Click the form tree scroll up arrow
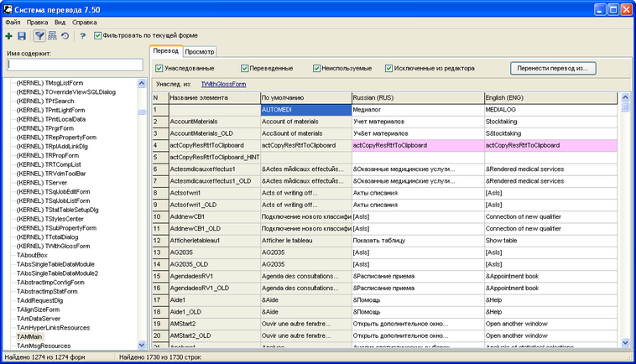The height and width of the screenshot is (364, 636). coord(142,83)
